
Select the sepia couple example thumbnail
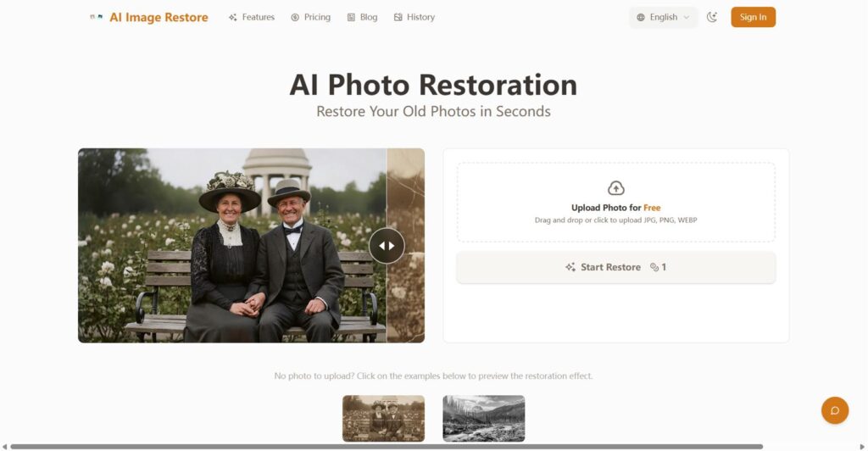coord(383,418)
